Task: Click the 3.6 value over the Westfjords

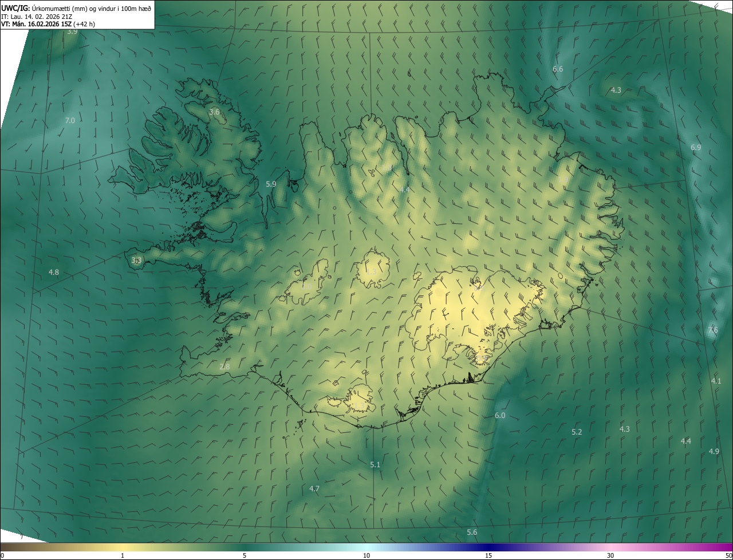Action: tap(214, 112)
